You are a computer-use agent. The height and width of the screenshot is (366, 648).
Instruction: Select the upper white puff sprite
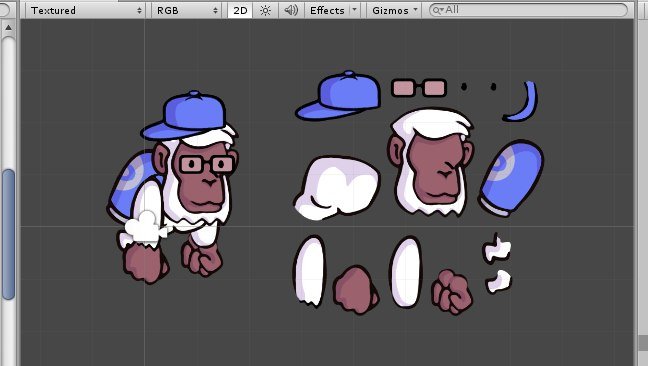(x=496, y=248)
